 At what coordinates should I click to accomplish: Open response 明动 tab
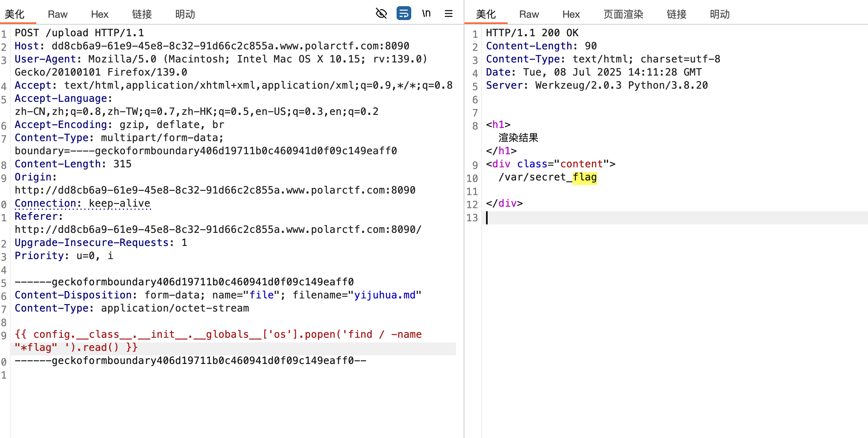(x=719, y=14)
